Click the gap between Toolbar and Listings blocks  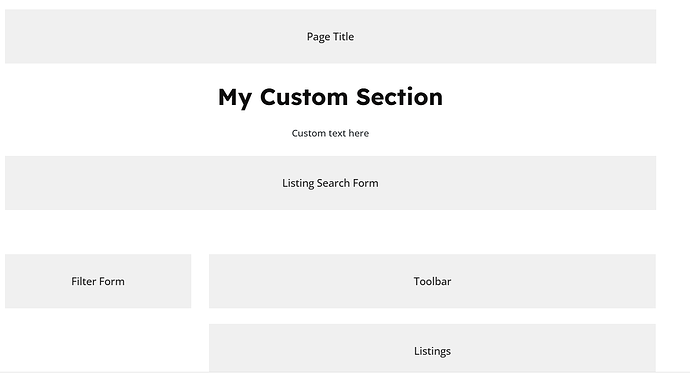pyautogui.click(x=432, y=316)
